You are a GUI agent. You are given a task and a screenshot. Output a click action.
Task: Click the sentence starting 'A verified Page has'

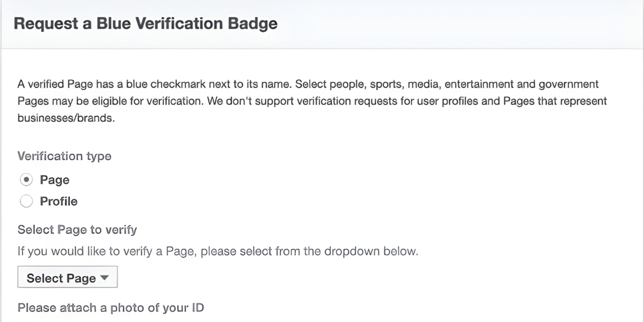(x=155, y=84)
